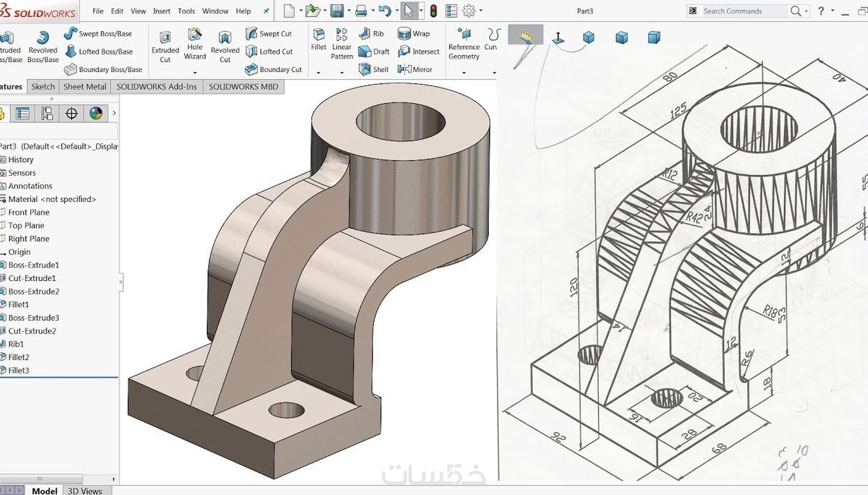
Task: Expand Linear Pattern dropdown arrow
Action: point(342,72)
